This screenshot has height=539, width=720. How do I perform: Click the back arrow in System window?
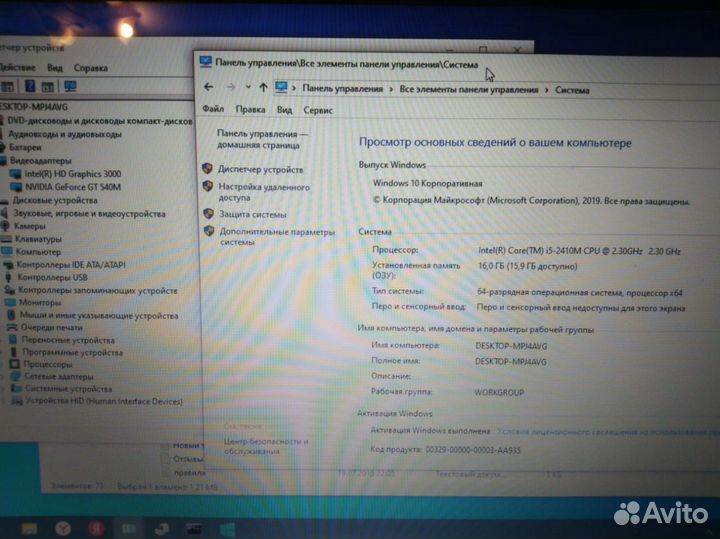(x=208, y=86)
